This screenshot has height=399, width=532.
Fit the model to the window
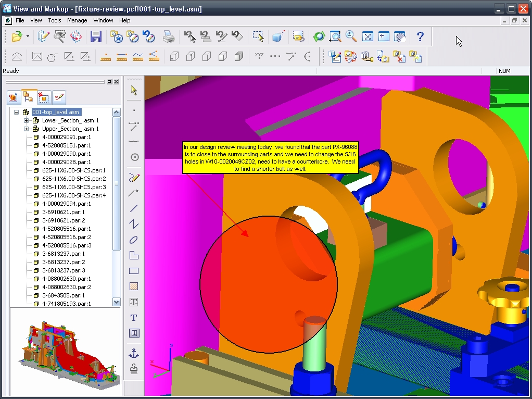point(368,36)
